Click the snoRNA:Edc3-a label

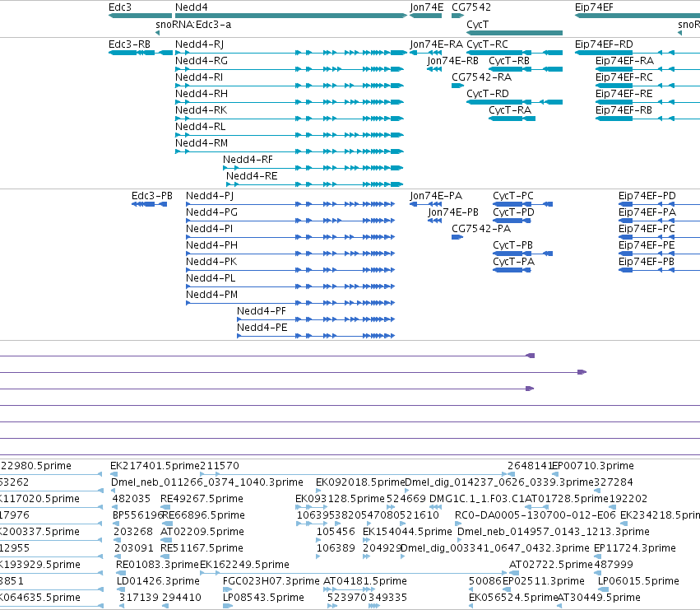coord(193,24)
